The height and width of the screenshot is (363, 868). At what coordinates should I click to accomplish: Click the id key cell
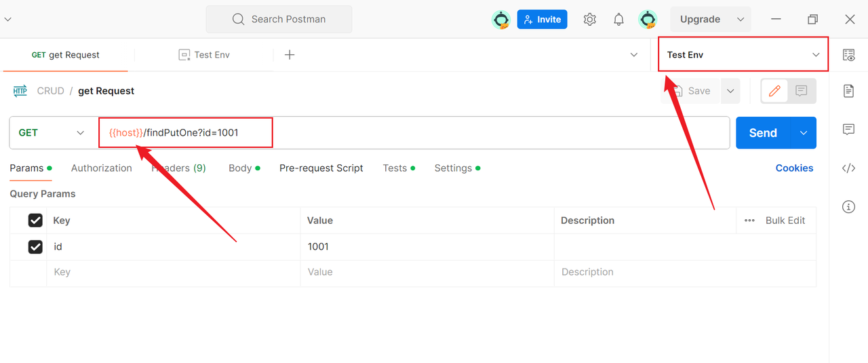click(174, 247)
